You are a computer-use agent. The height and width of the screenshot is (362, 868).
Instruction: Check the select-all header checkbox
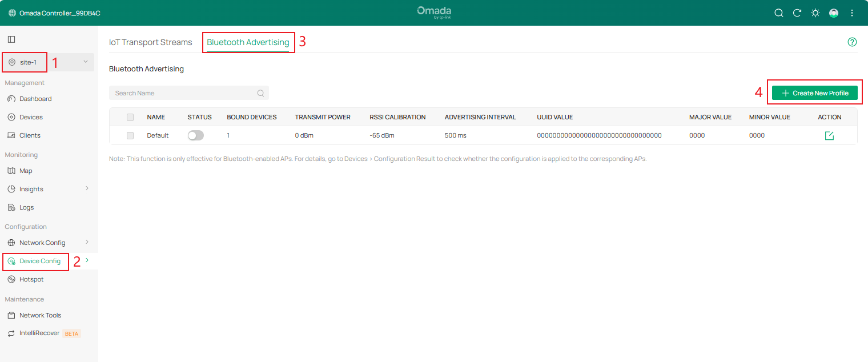tap(130, 117)
